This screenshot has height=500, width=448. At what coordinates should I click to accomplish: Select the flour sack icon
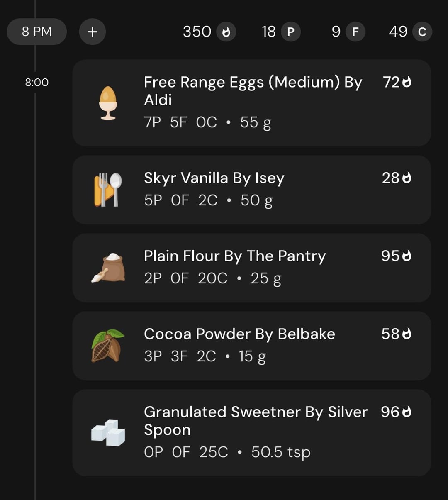click(x=108, y=268)
